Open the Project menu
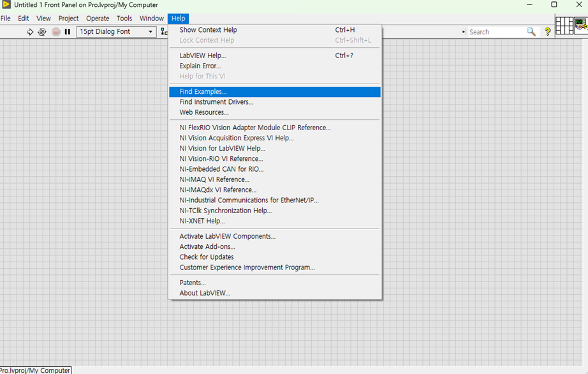This screenshot has height=374, width=588. (x=69, y=19)
